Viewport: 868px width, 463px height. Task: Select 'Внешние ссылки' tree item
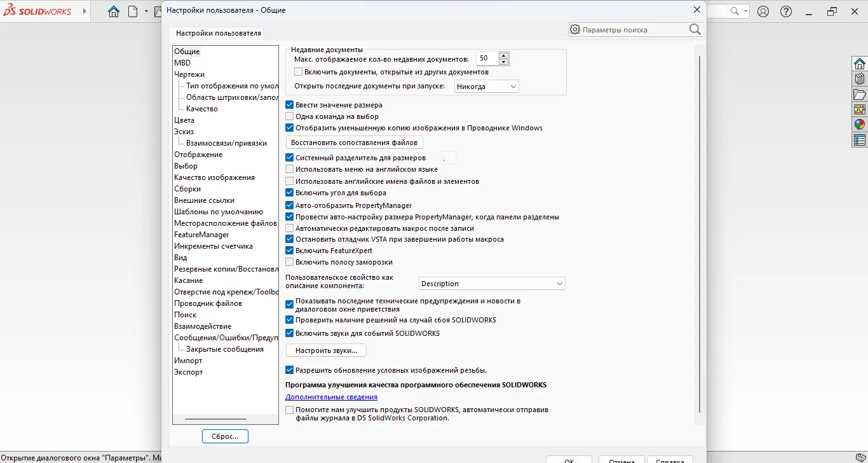tap(204, 200)
